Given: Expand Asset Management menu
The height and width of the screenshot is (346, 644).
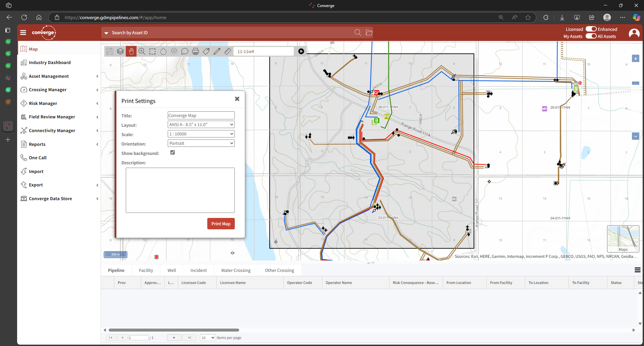Looking at the screenshot, I should click(x=59, y=76).
